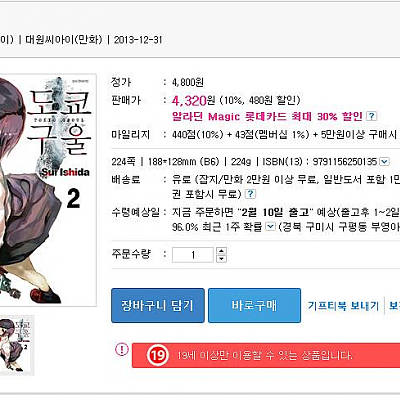This screenshot has width=400, height=400.
Task: Open the 알라딘 Magic 롯데카드 promotion link
Action: 267,116
